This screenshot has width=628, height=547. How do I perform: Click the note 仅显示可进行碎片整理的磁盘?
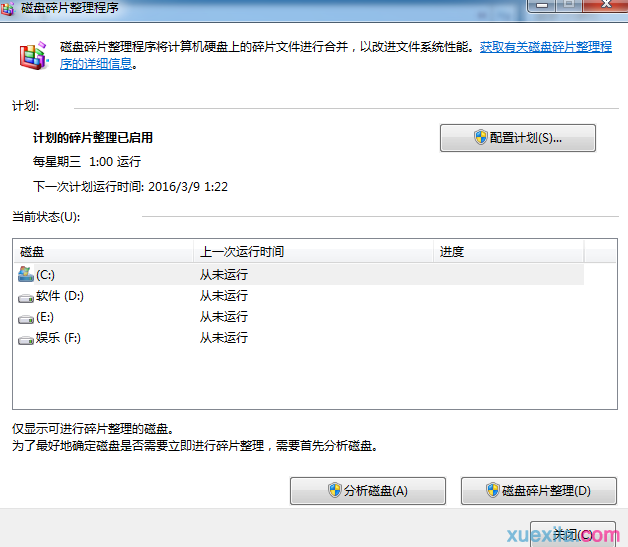pyautogui.click(x=93, y=429)
